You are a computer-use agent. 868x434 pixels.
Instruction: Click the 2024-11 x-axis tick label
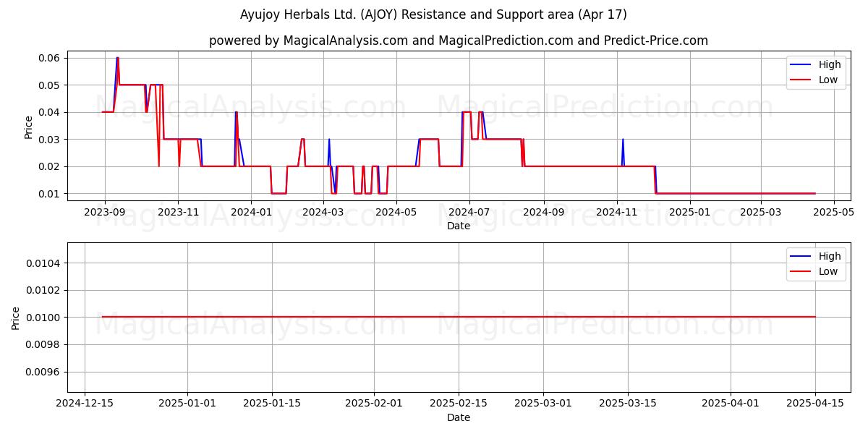click(x=616, y=213)
